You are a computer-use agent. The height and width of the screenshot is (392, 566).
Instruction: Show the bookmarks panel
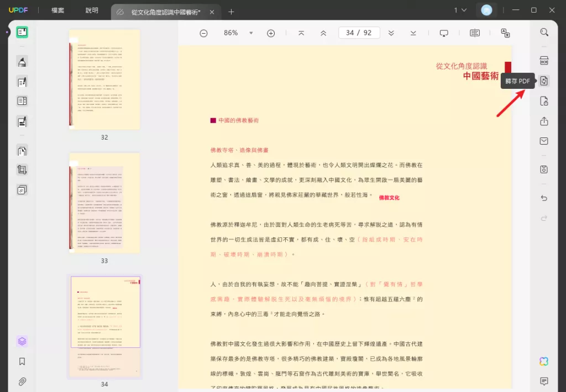[22, 361]
